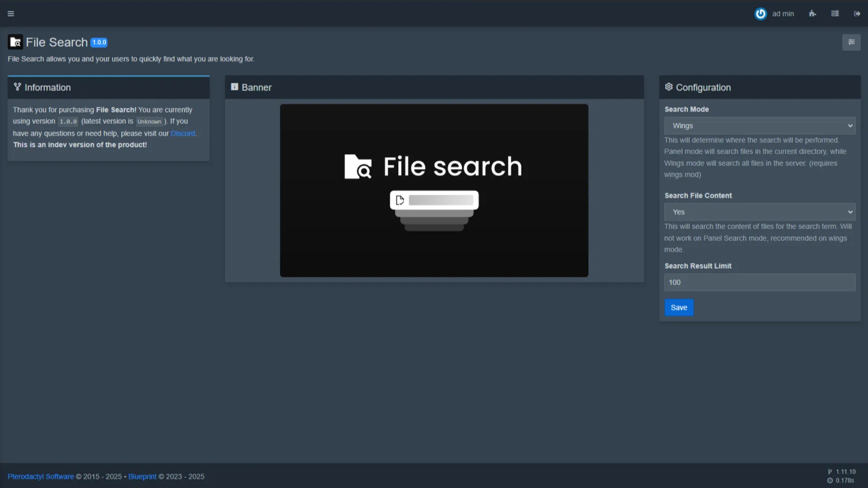
Task: Click the File Search folder logo icon
Action: (15, 42)
